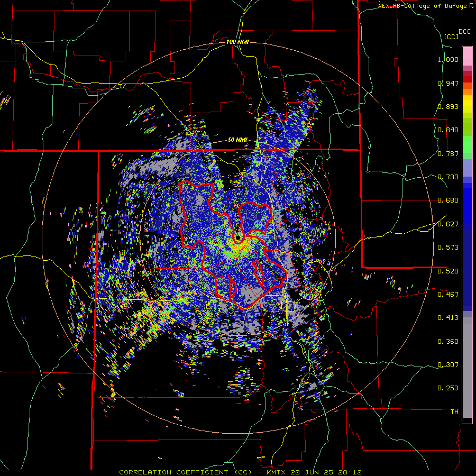
Task: Click the [CC] units label
Action: pyautogui.click(x=452, y=36)
